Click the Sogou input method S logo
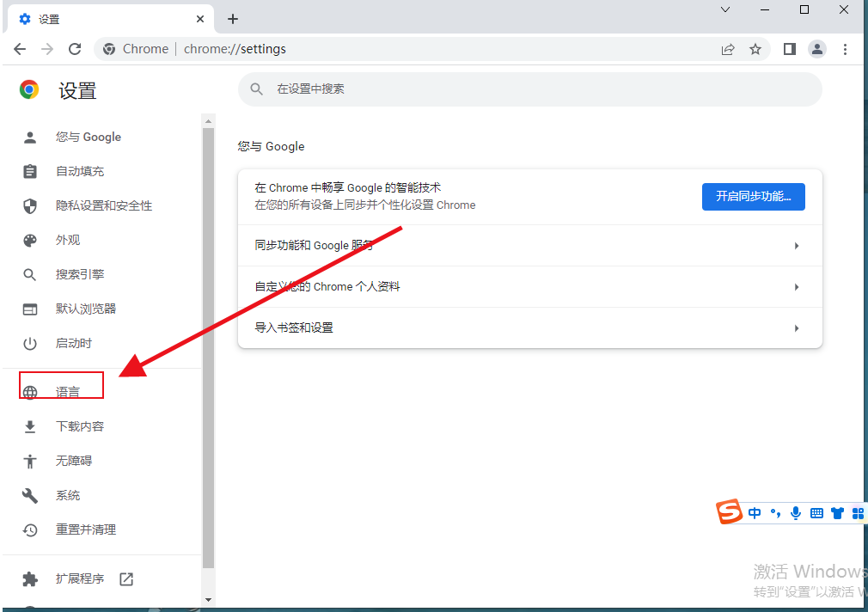 tap(729, 511)
